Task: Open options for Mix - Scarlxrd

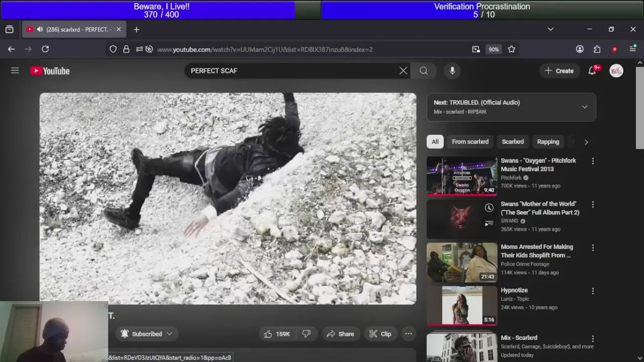Action: coord(593,339)
